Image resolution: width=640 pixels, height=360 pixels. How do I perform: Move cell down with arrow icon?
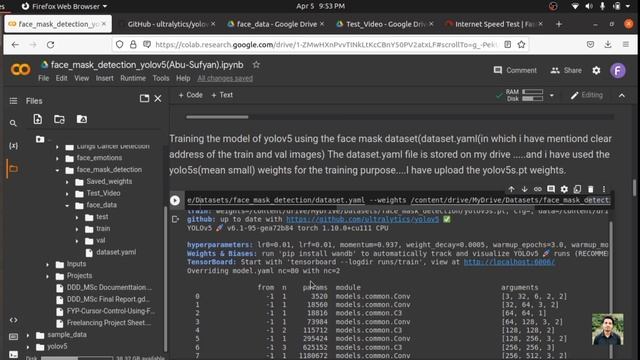click(524, 189)
